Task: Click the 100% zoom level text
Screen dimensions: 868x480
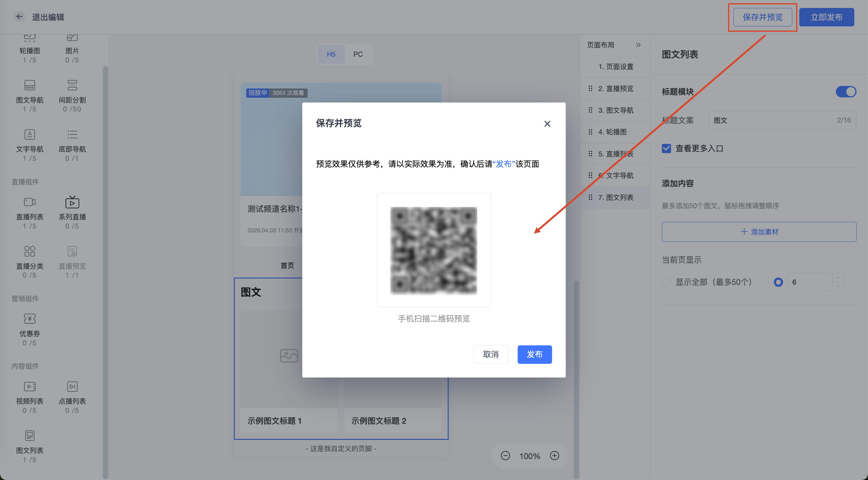Action: [x=529, y=456]
